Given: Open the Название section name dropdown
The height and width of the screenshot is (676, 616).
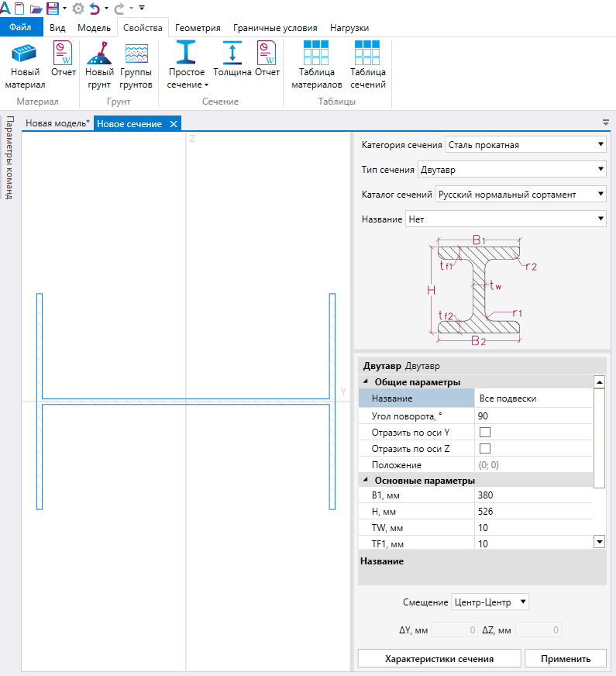Looking at the screenshot, I should click(x=506, y=219).
